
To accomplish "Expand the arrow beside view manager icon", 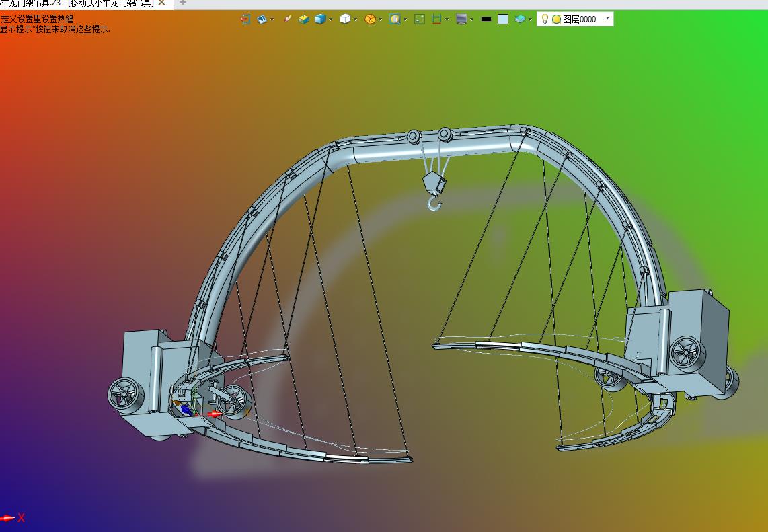I will coord(272,20).
